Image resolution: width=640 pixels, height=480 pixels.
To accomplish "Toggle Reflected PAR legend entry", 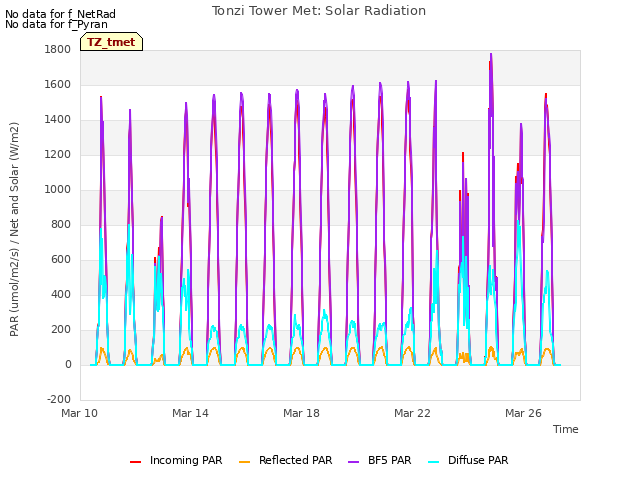I will coord(285,460).
